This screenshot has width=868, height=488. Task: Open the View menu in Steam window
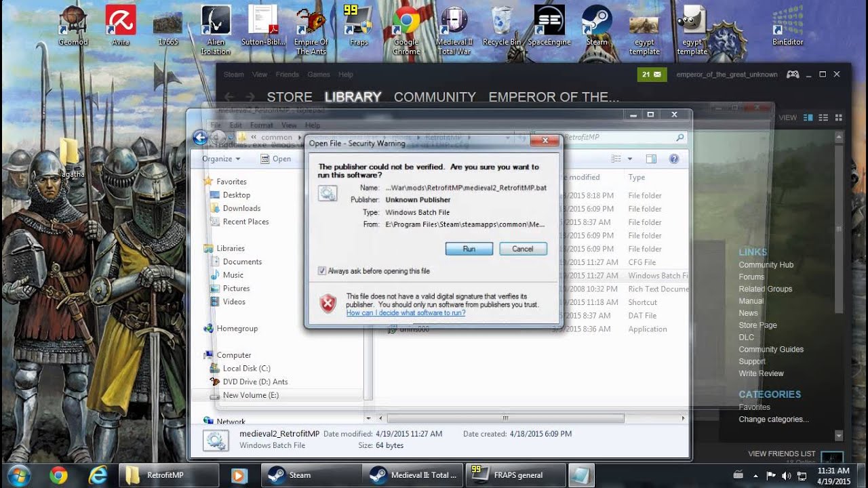(260, 75)
